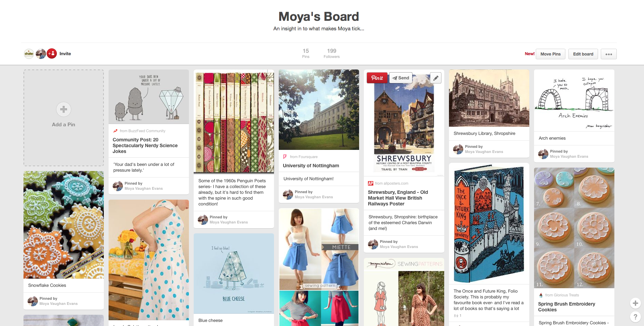Click the plus icon in Add a Pin
This screenshot has width=644, height=326.
tap(64, 109)
